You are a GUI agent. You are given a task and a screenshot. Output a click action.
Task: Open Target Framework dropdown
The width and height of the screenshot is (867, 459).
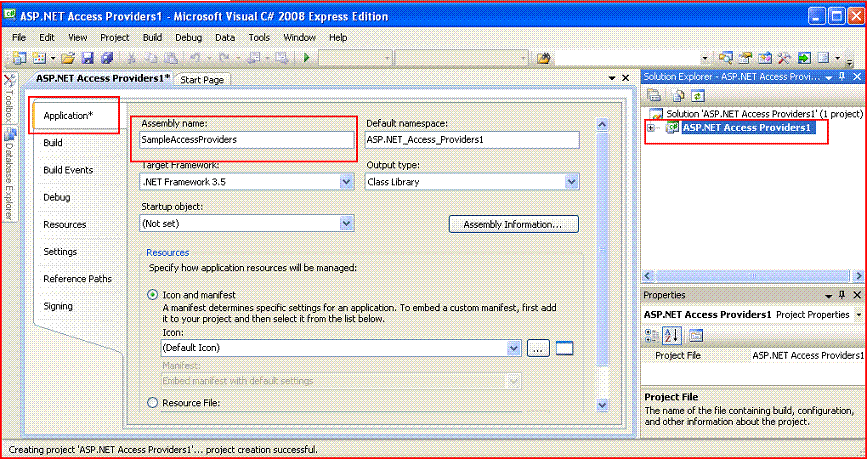(346, 181)
